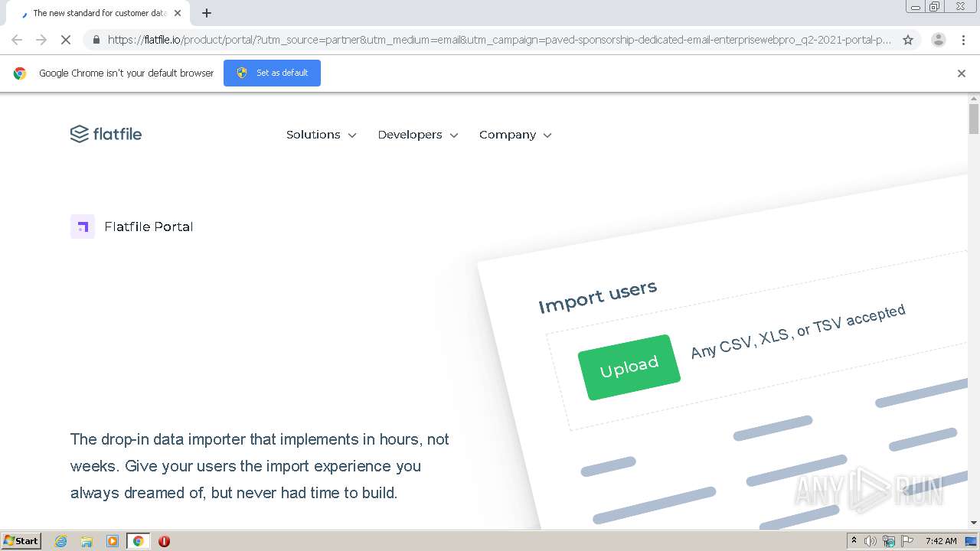Open Internet Explorer from taskbar
Viewport: 980px width, 551px height.
pos(61,541)
